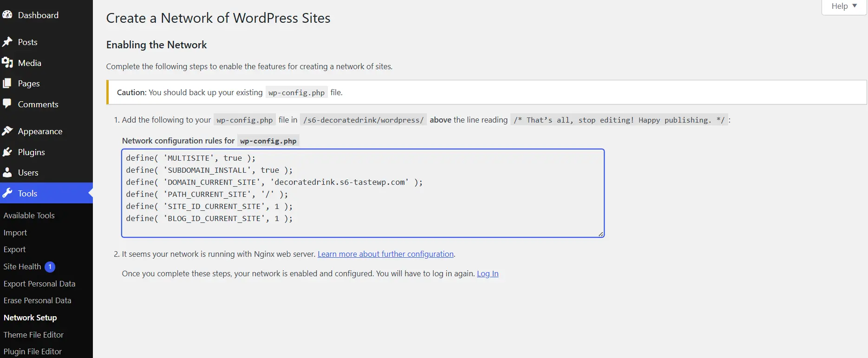Open the Plugins menu label

tap(31, 152)
